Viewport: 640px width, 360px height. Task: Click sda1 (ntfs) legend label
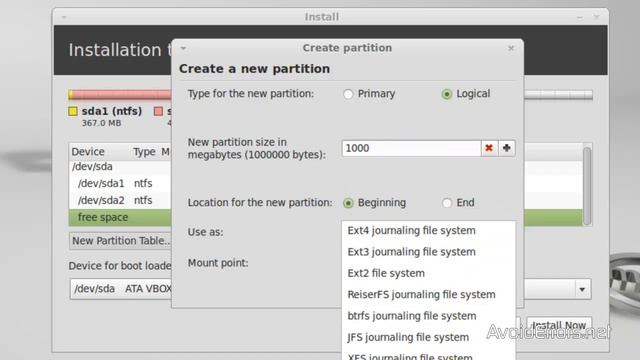pos(112,111)
